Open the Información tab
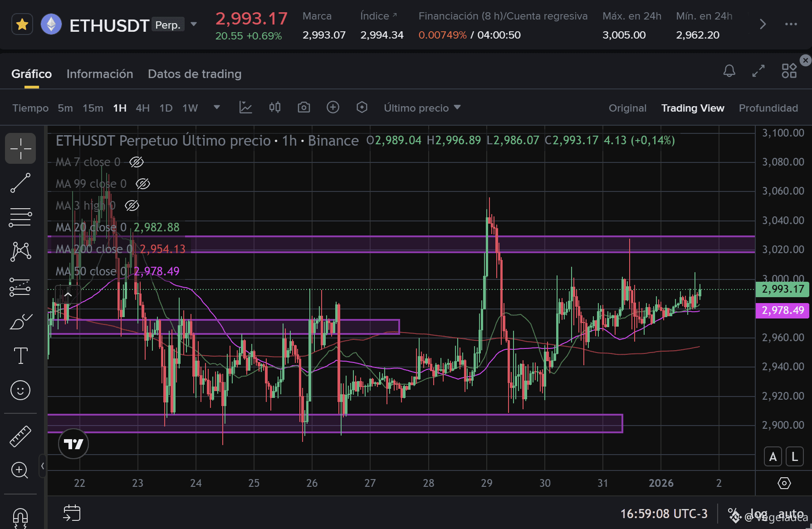The image size is (812, 529). pos(100,74)
